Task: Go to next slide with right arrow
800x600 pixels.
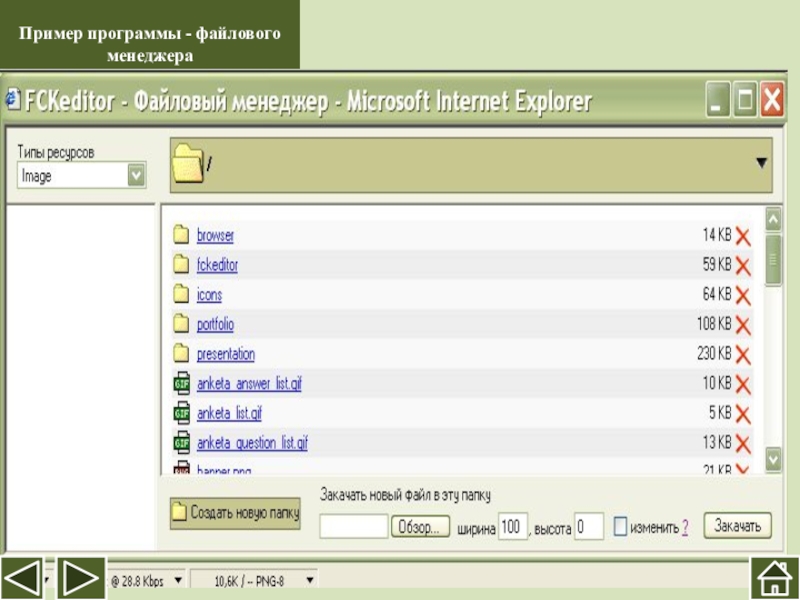Action: [x=81, y=578]
